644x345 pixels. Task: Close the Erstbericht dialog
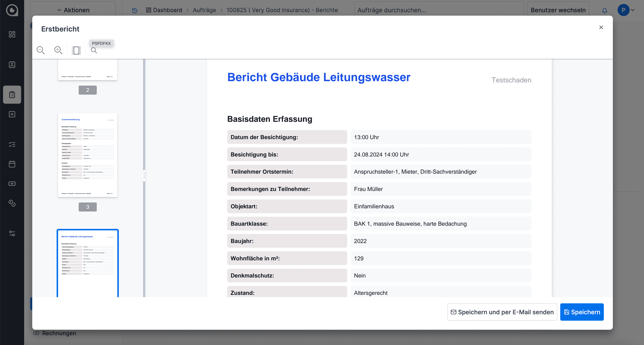point(601,28)
